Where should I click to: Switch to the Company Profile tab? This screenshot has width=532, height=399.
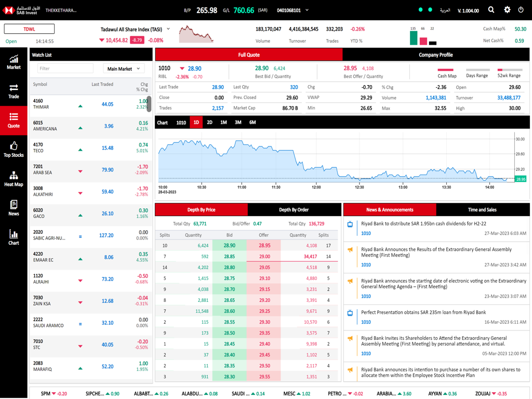[436, 54]
